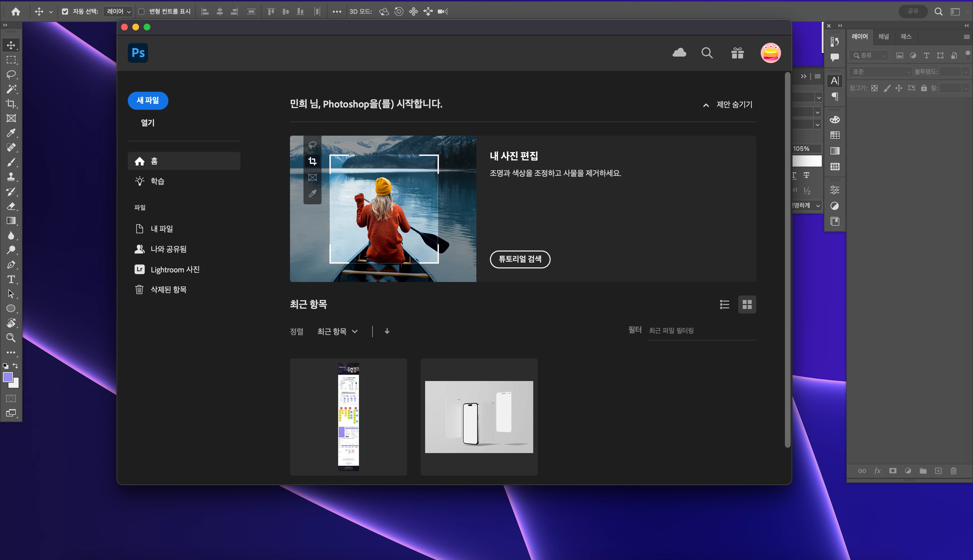Image resolution: width=973 pixels, height=560 pixels.
Task: Select the Lasso tool
Action: click(11, 74)
